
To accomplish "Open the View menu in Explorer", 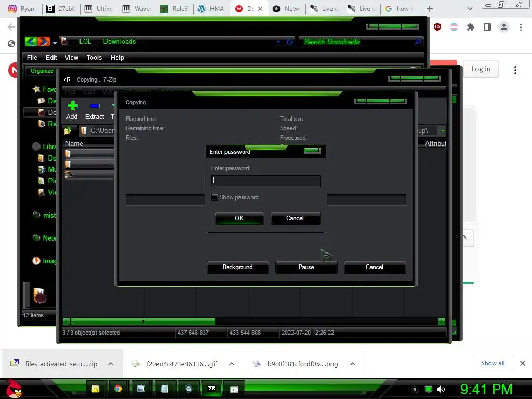I will (72, 58).
